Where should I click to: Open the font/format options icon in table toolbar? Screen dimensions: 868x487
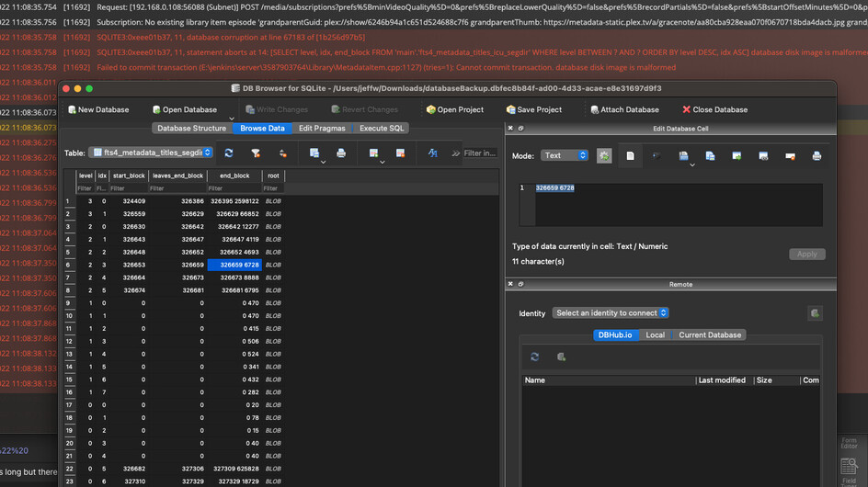click(432, 153)
